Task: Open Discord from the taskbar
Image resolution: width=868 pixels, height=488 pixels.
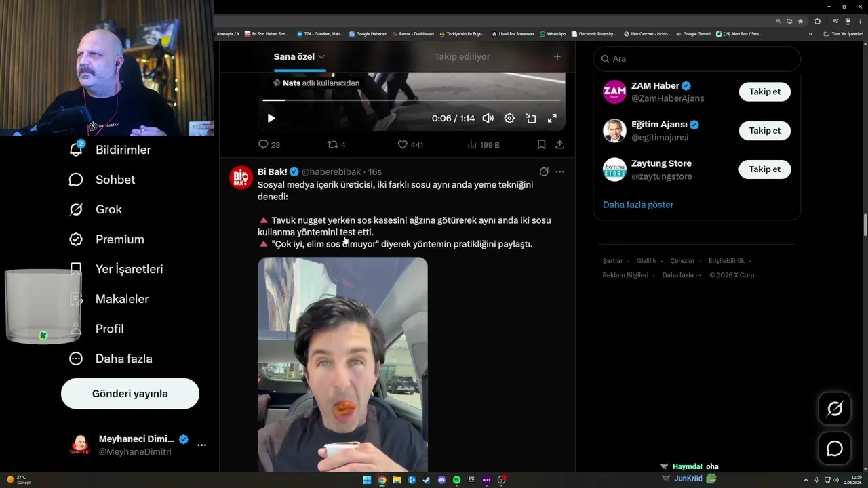Action: 441,480
